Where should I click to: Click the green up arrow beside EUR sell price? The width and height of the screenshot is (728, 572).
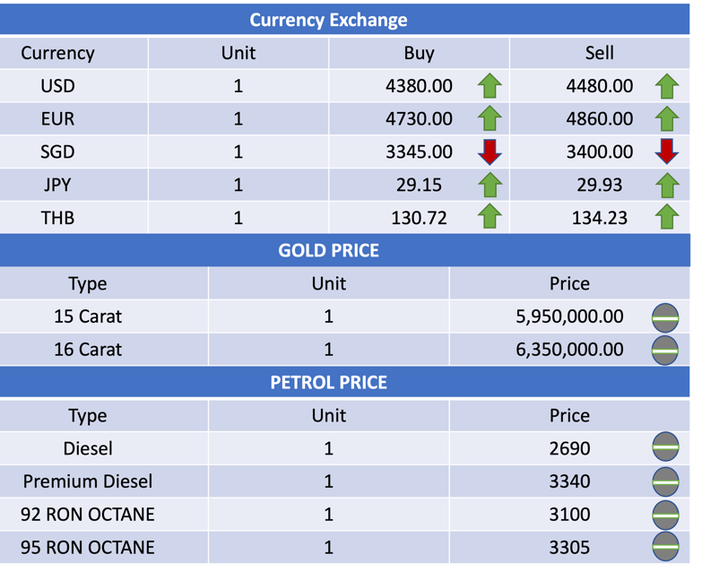(666, 118)
